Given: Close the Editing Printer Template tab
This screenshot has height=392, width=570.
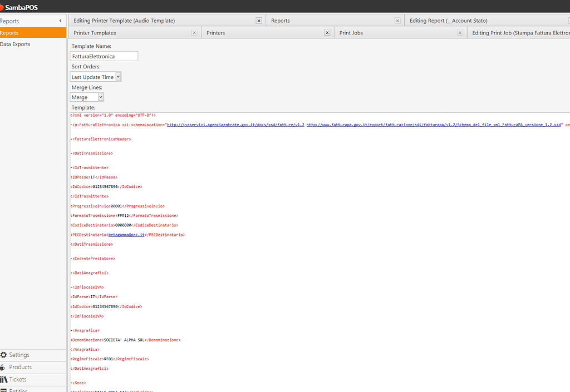Looking at the screenshot, I should [259, 21].
